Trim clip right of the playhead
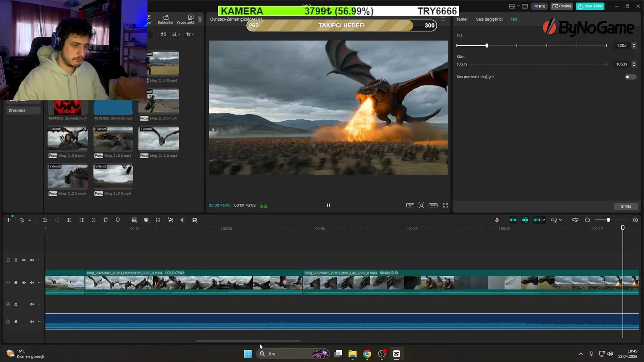Screen dimensions: 644x362 coord(94,220)
